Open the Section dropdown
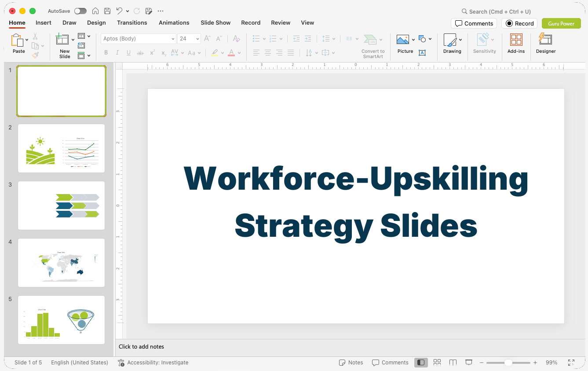Viewport: 588px width, 371px height. coord(84,55)
